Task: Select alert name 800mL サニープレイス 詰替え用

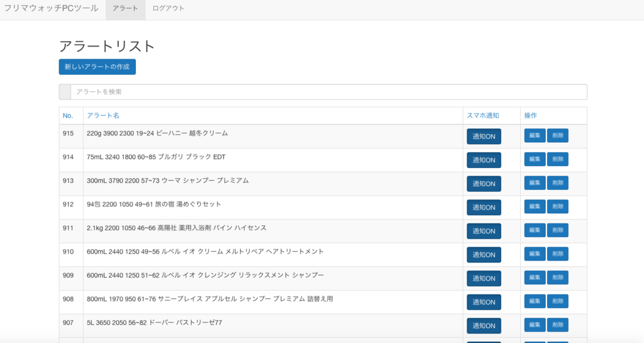Action: coord(210,299)
